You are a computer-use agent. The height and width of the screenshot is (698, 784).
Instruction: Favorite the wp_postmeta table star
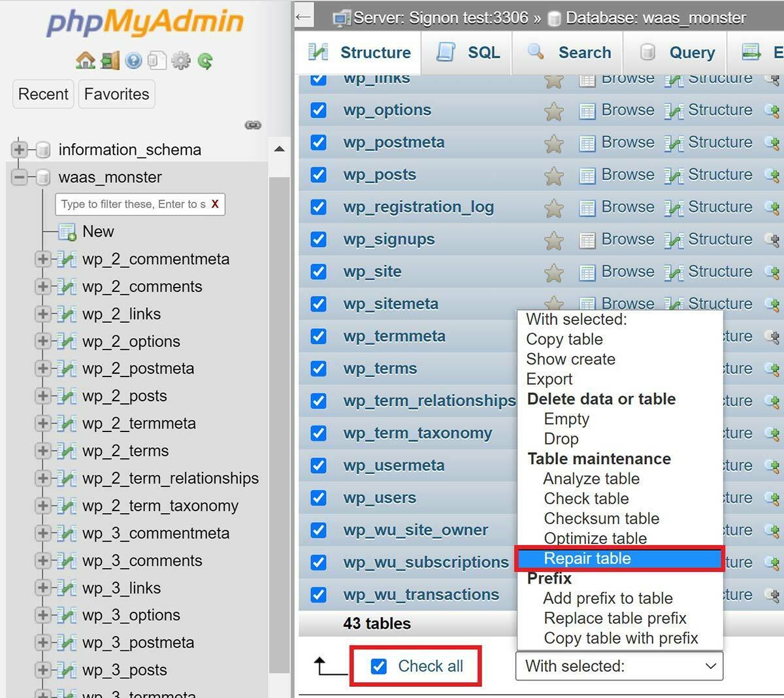pyautogui.click(x=554, y=143)
